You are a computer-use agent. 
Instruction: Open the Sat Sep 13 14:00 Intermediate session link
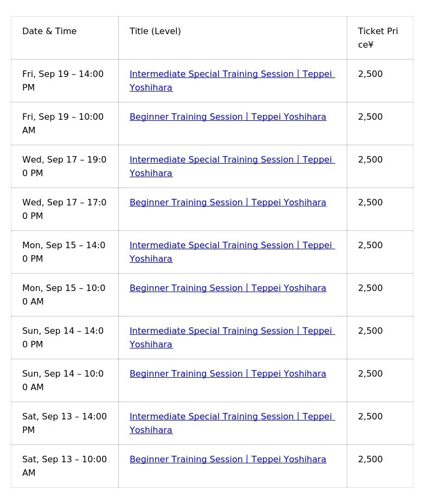tap(232, 423)
